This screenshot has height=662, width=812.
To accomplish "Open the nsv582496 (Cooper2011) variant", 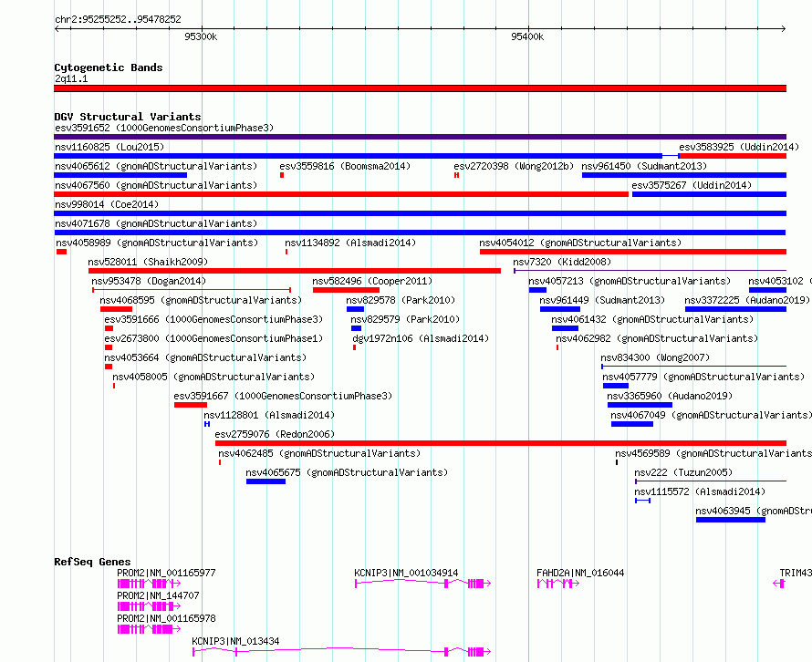I will coord(372,281).
